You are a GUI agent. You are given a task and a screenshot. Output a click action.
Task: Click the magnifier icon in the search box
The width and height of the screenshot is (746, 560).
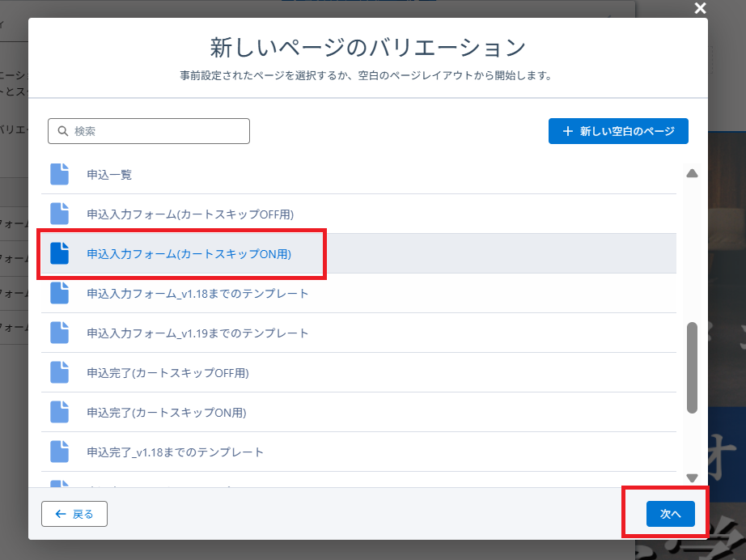[62, 131]
